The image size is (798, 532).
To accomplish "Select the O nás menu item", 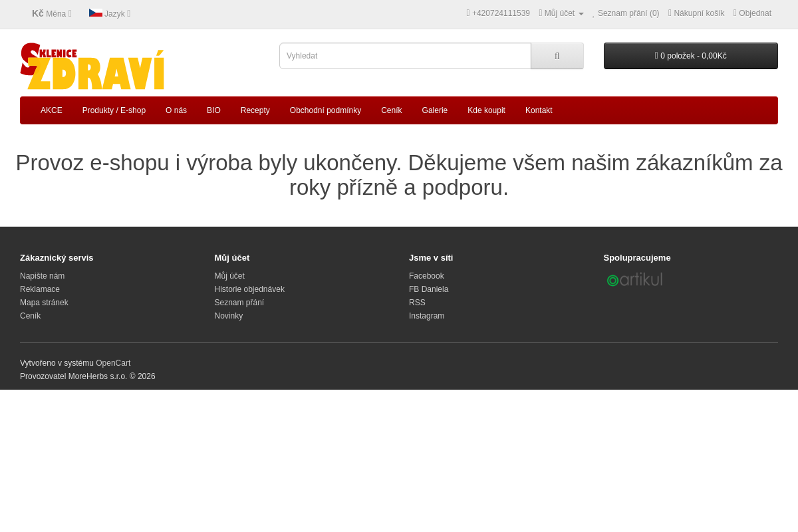I will [x=176, y=110].
